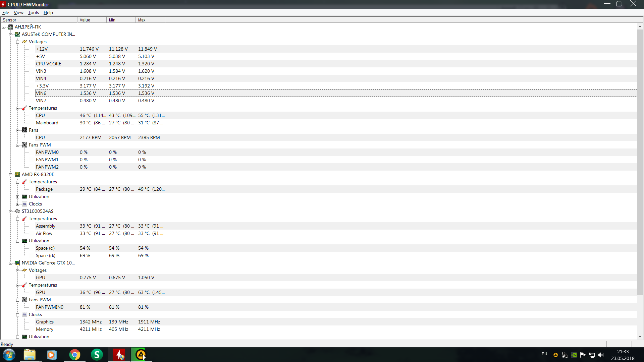Select the CPU VCORE voltage row
The image size is (644, 362).
click(49, 64)
